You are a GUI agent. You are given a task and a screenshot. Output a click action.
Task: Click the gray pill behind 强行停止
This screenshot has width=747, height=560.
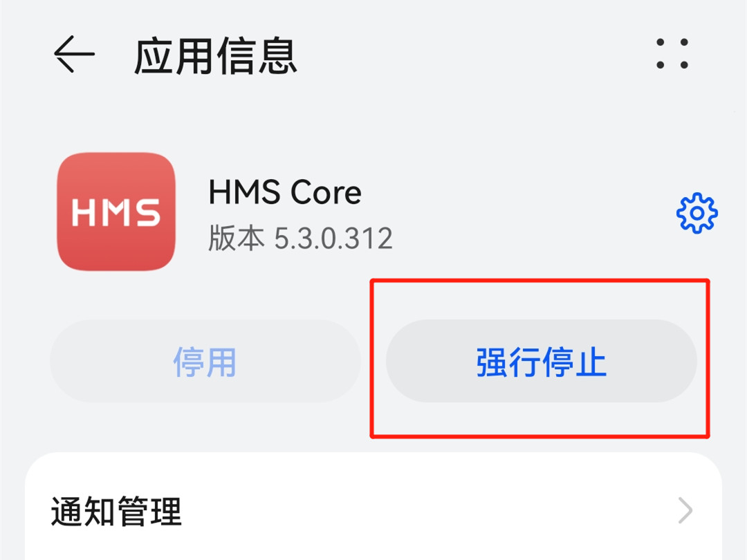click(x=541, y=361)
